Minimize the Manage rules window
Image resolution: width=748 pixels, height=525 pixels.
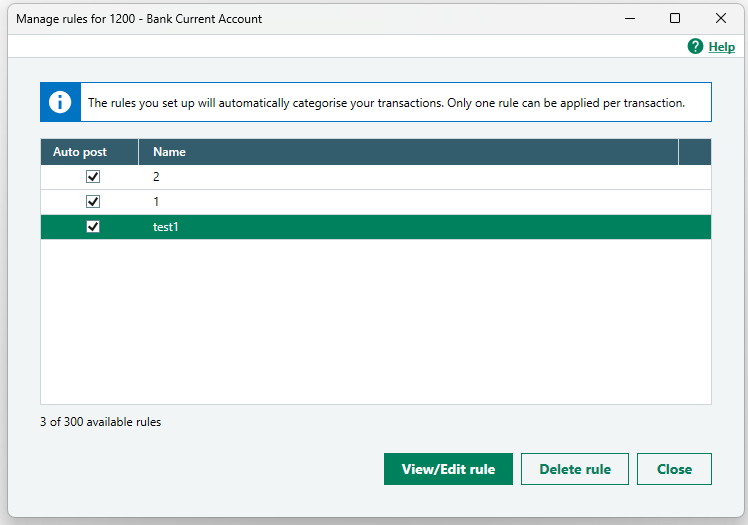pyautogui.click(x=629, y=18)
